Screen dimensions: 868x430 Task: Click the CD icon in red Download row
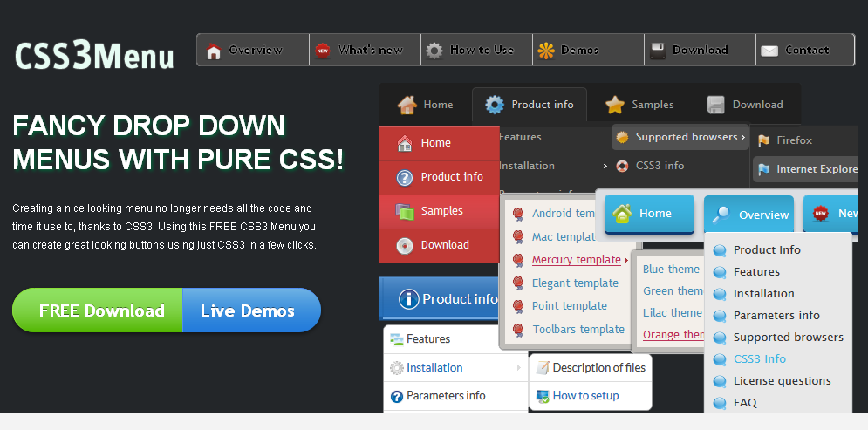tap(405, 246)
